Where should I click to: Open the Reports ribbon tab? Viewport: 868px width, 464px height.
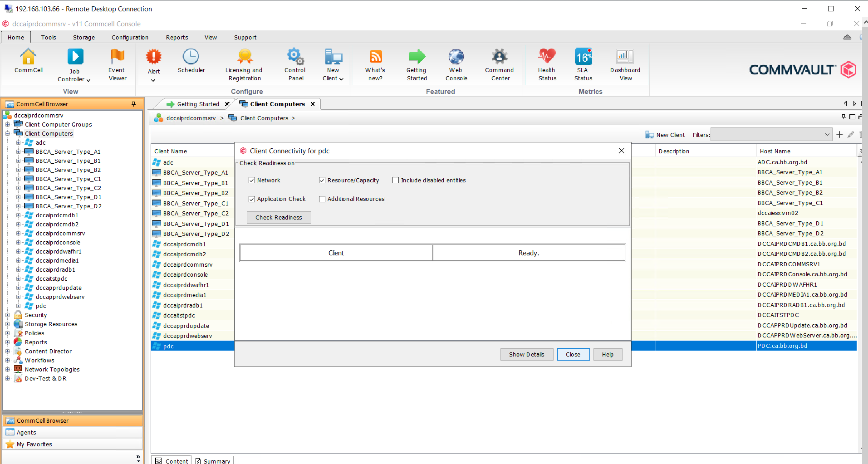click(x=177, y=37)
